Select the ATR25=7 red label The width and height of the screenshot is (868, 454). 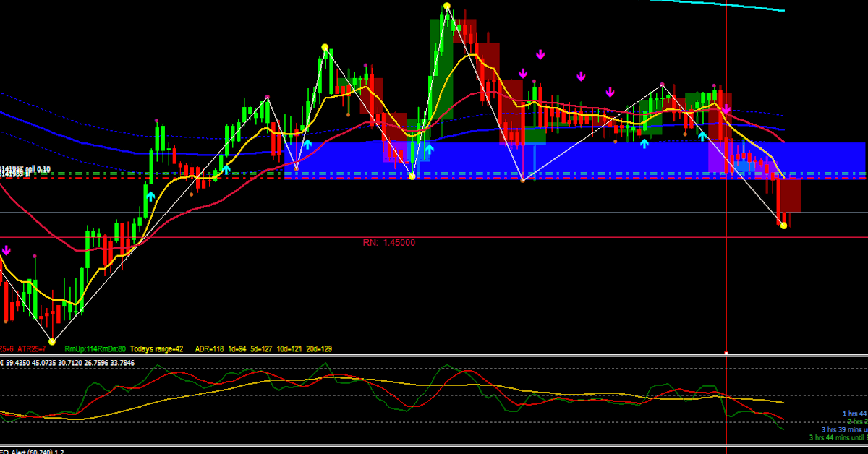coord(32,349)
